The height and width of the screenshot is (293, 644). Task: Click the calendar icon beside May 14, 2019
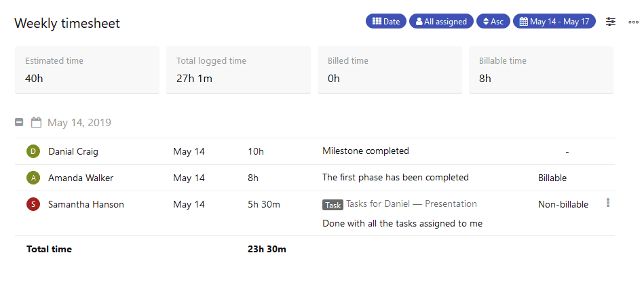(x=36, y=122)
